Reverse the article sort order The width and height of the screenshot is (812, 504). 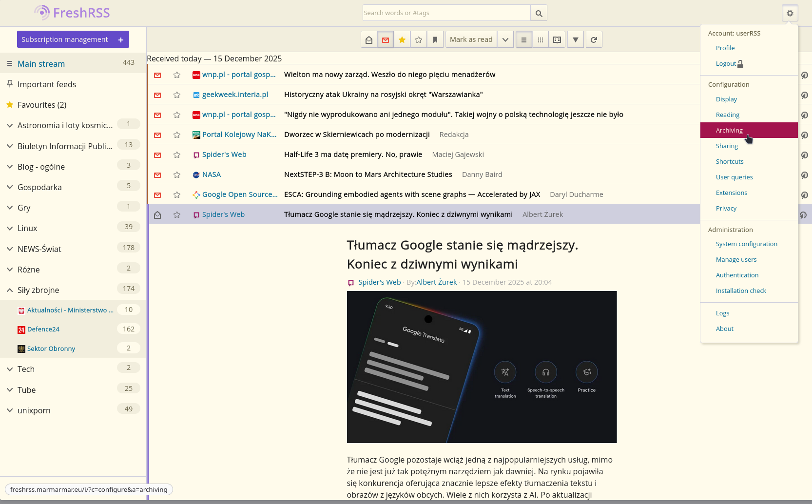pos(576,39)
